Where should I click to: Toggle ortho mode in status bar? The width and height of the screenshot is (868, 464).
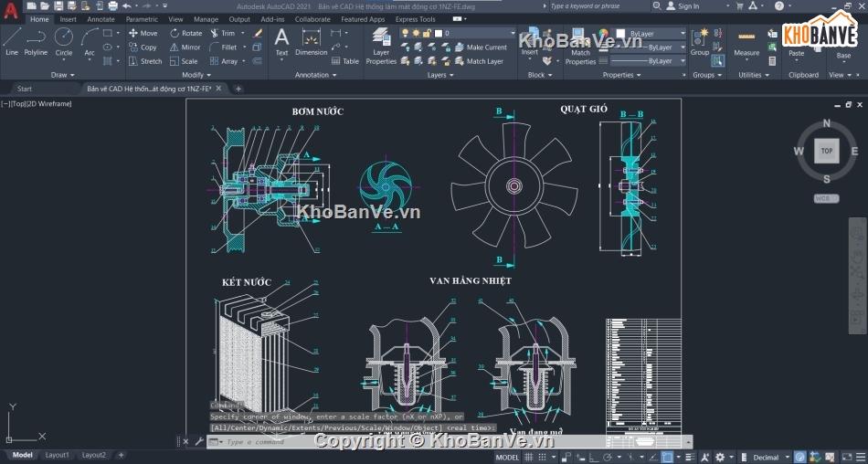592,458
